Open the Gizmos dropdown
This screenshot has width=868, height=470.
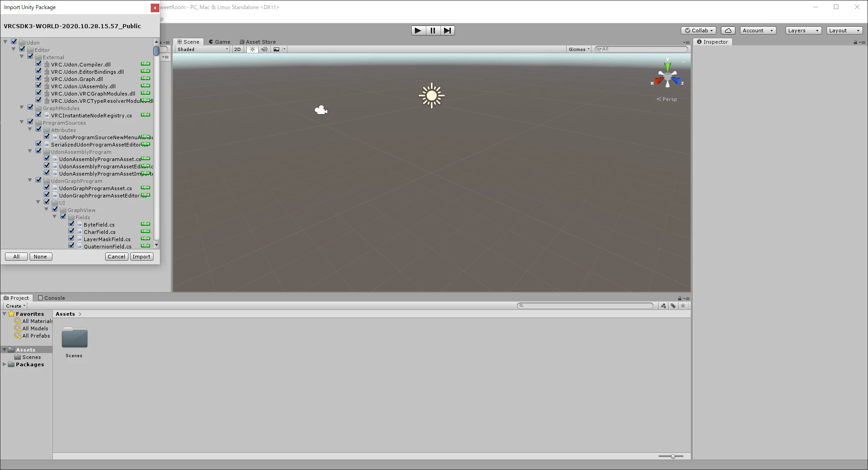[579, 49]
